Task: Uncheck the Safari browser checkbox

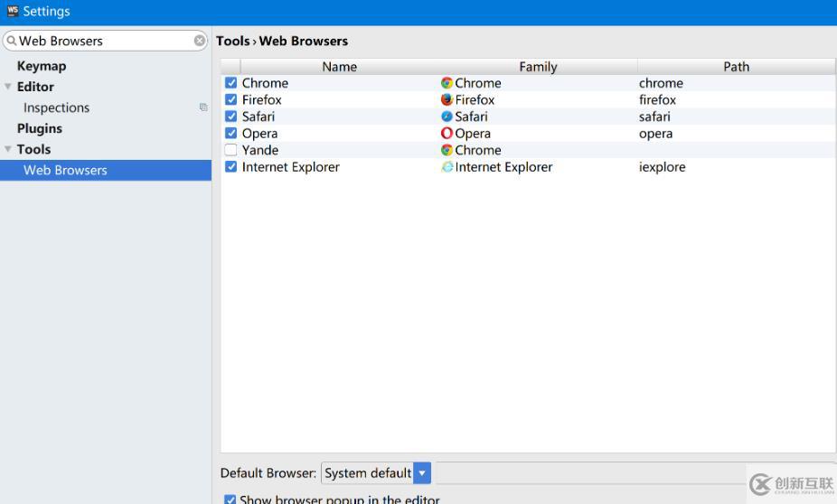Action: 230,117
